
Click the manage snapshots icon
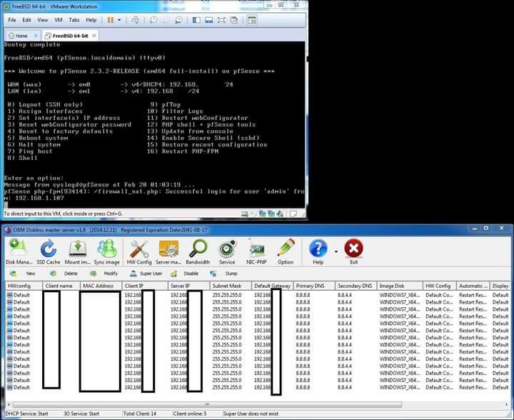178,20
